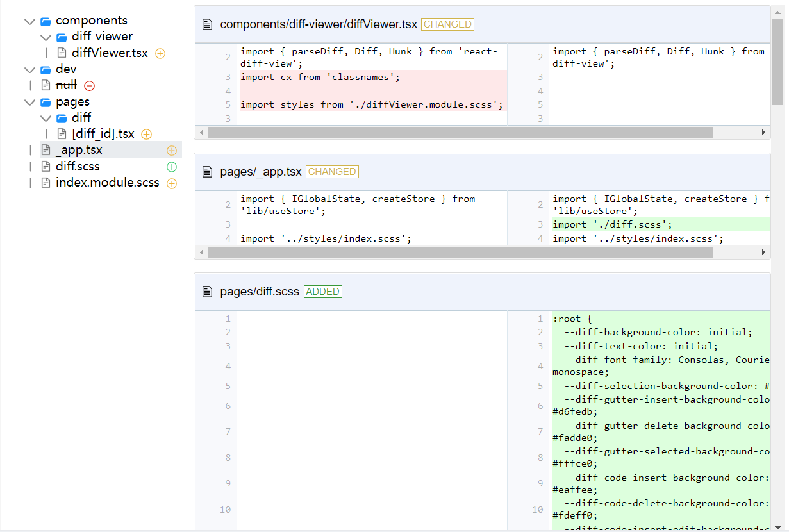This screenshot has height=532, width=789.
Task: Open diff.scss in the file tree
Action: point(78,167)
